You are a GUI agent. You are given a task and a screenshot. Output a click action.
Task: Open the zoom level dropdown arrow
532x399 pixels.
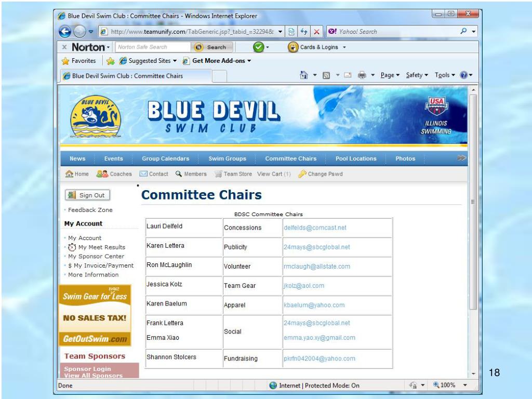(465, 385)
